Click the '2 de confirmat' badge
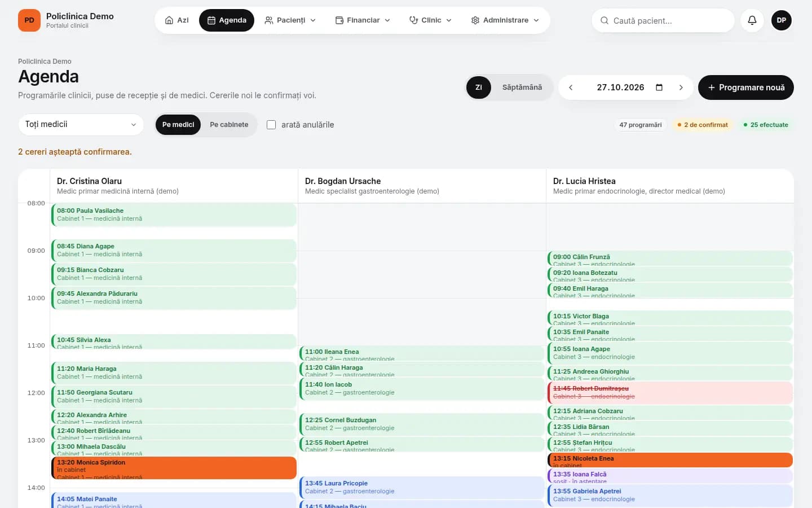This screenshot has height=508, width=812. coord(703,125)
